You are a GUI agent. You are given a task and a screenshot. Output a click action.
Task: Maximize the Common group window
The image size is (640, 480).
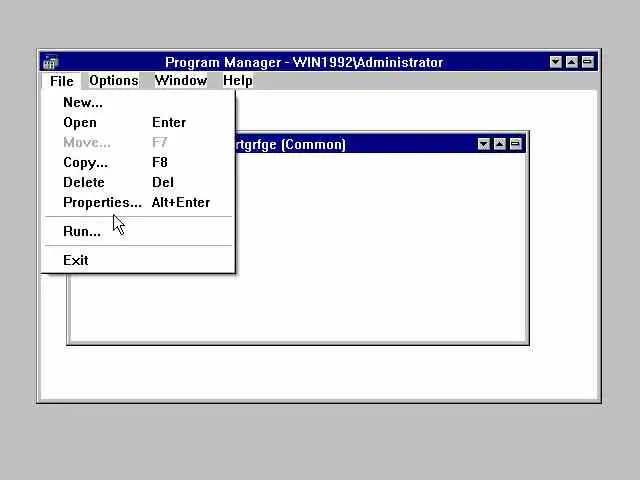point(500,144)
